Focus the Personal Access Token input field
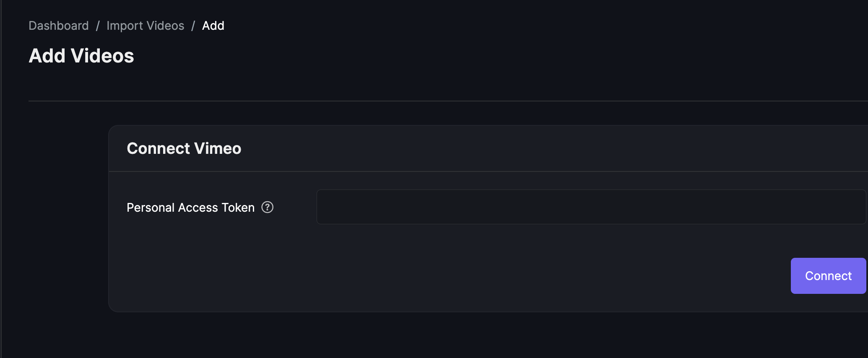The image size is (868, 358). 591,207
